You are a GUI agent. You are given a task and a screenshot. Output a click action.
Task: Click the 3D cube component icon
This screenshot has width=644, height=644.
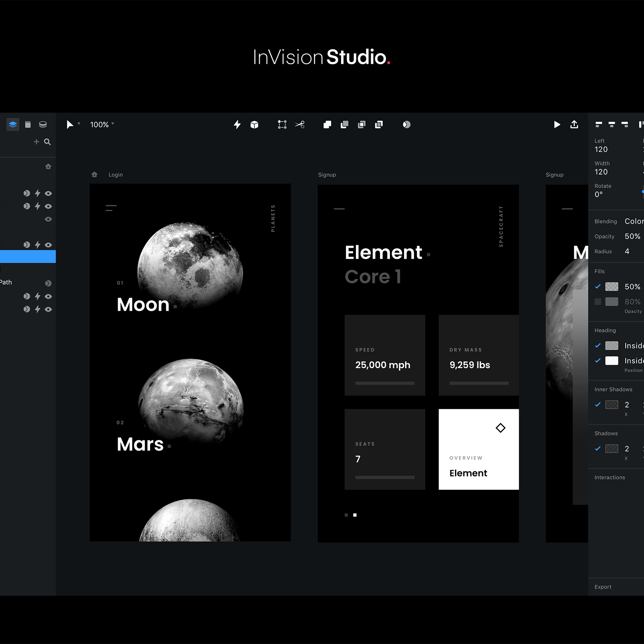point(254,125)
